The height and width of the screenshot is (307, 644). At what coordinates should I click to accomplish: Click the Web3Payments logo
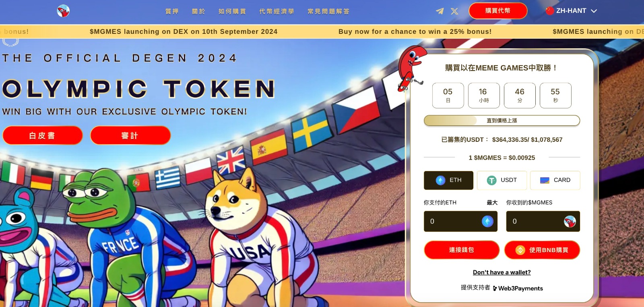click(x=518, y=288)
